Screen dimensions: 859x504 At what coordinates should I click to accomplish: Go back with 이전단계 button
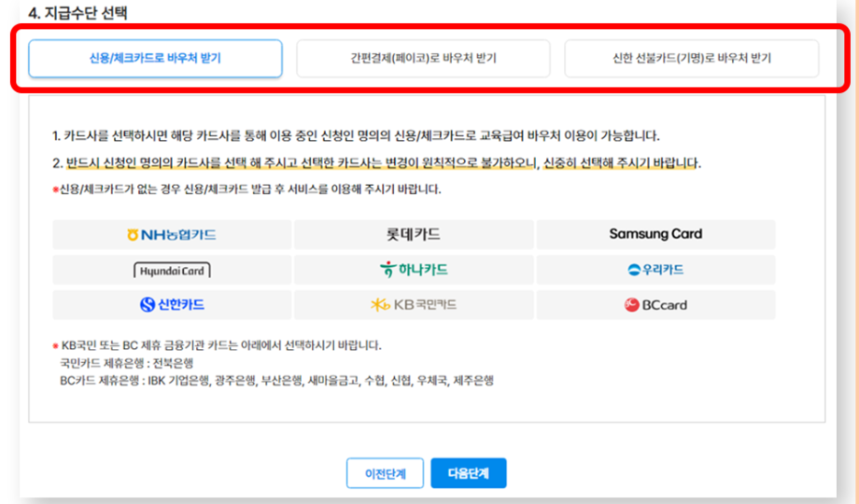385,473
